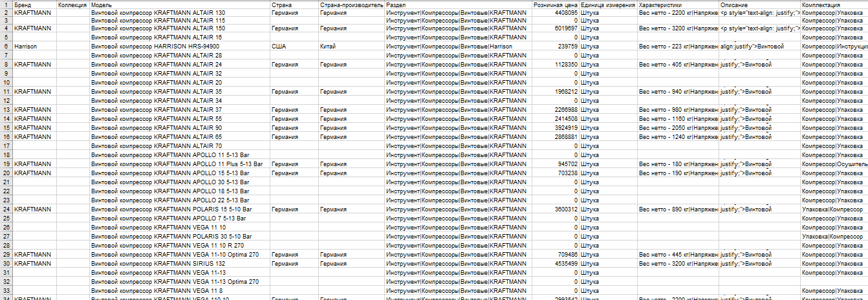
Task: Select the 'Комплектация' header cell
Action: coord(834,5)
